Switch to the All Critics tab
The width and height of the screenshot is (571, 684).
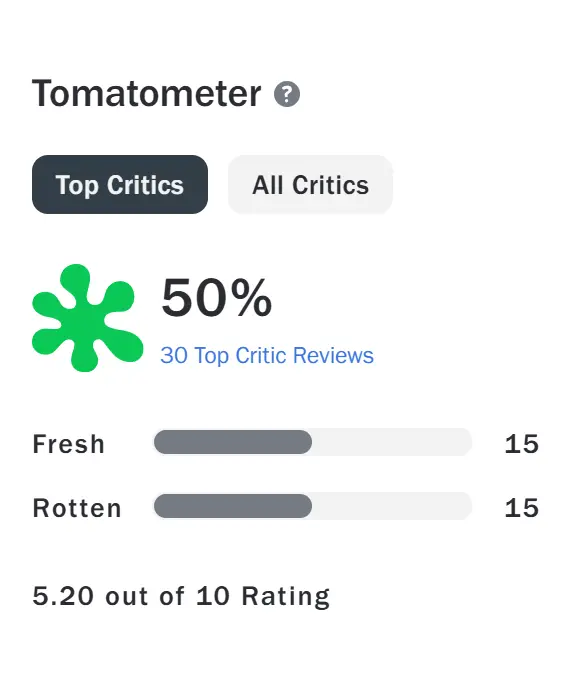pos(310,185)
